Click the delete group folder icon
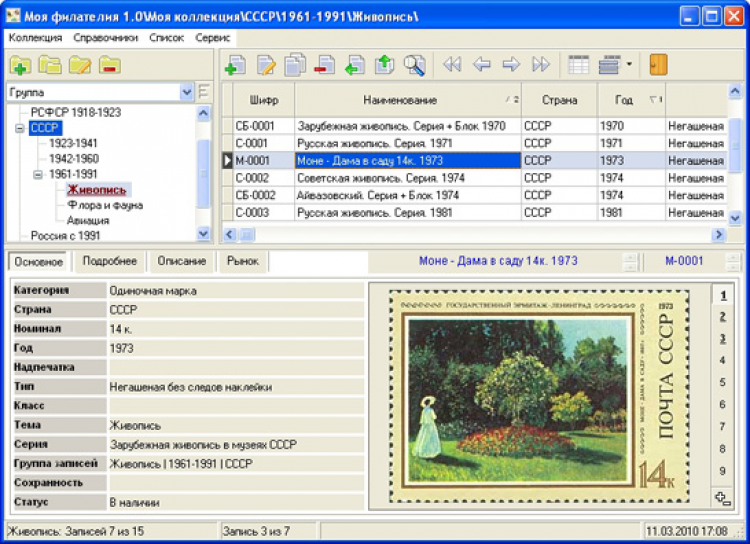 click(x=110, y=67)
